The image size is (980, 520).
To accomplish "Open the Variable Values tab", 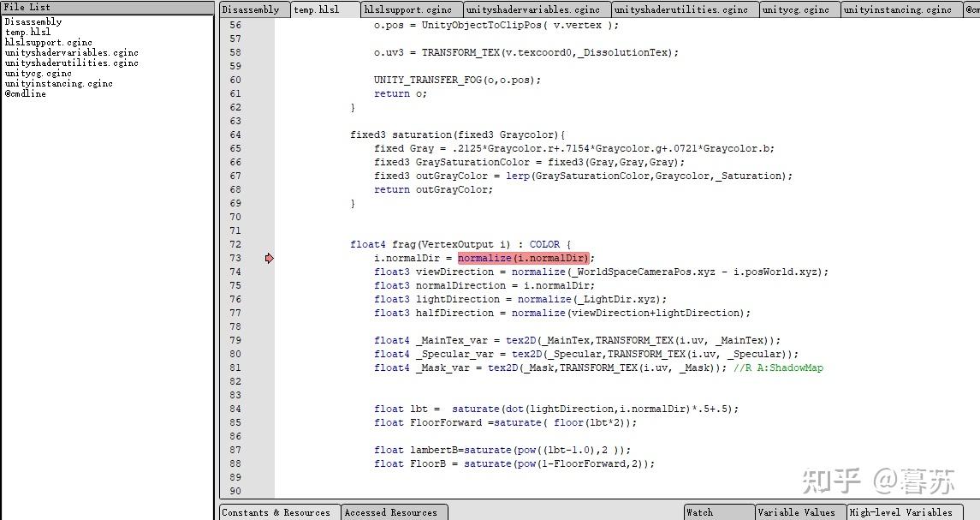I will coord(799,511).
